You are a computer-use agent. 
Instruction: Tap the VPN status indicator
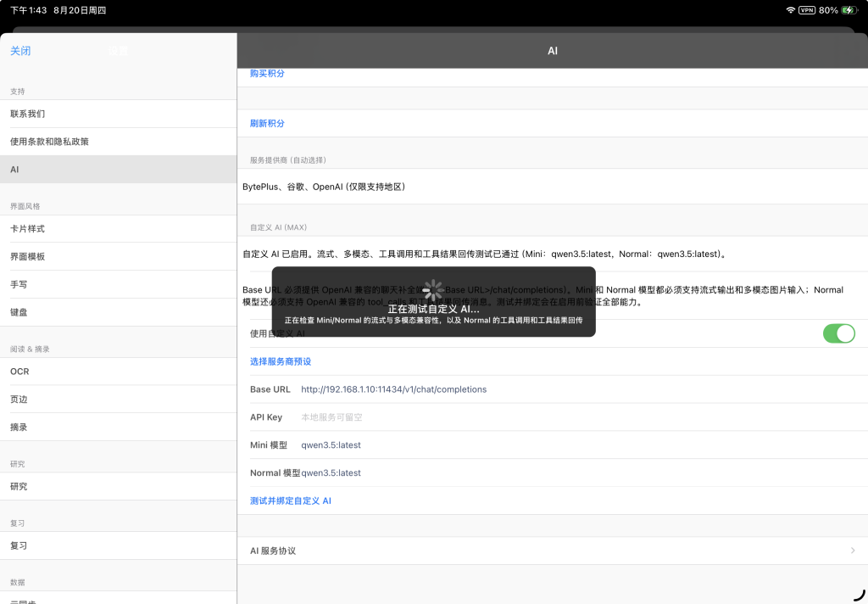[807, 10]
